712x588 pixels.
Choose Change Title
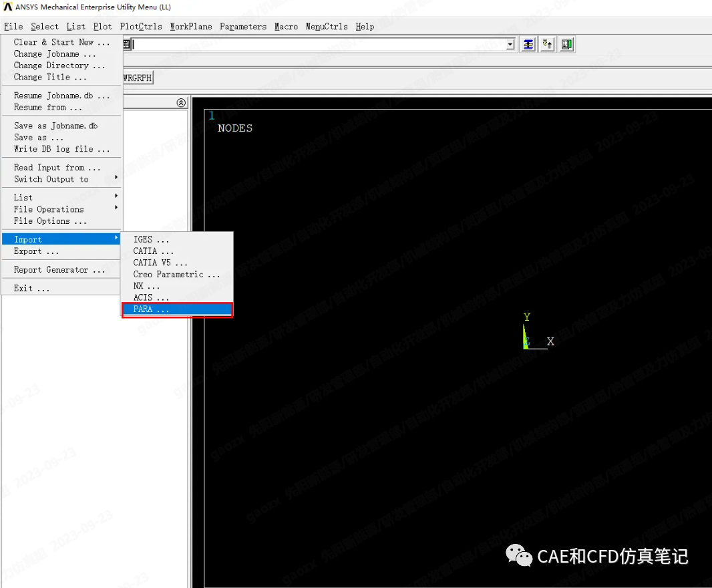[x=61, y=78]
